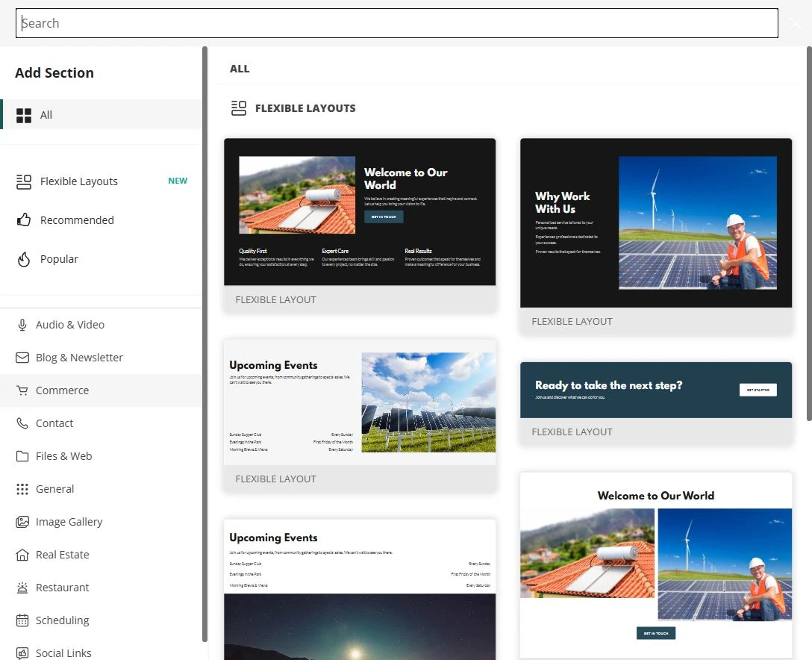
Task: Select white Welcome to Our World layout
Action: point(656,566)
